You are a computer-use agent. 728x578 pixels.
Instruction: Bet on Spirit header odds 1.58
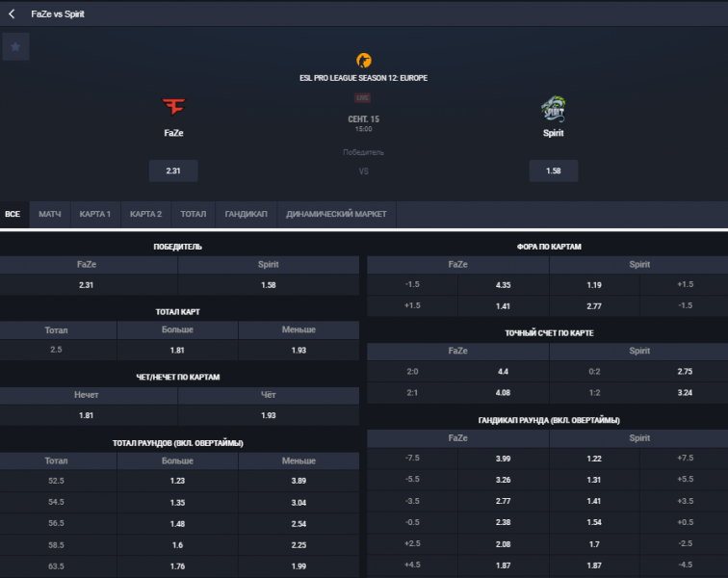(x=554, y=171)
